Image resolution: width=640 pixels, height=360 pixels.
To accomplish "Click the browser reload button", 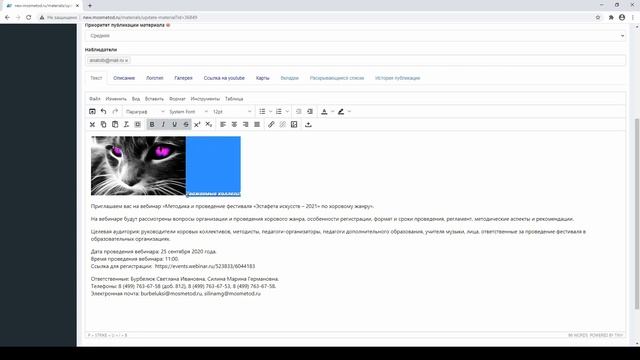I will [x=29, y=18].
